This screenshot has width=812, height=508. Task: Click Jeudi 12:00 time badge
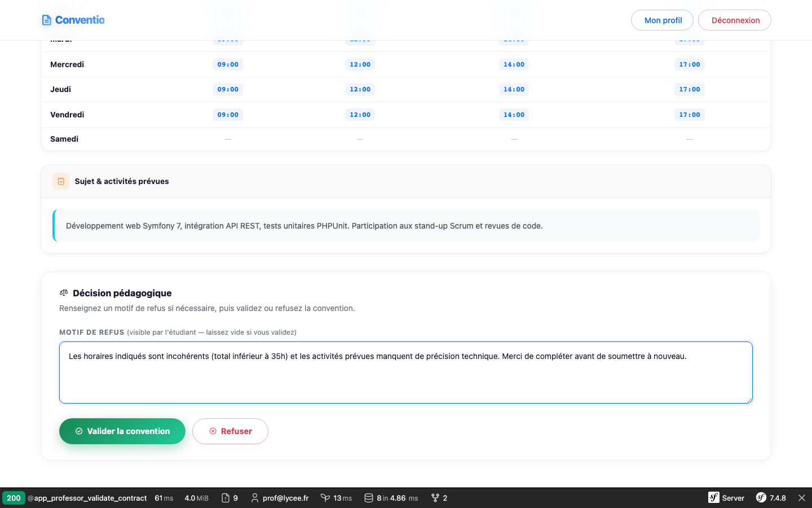pyautogui.click(x=360, y=89)
